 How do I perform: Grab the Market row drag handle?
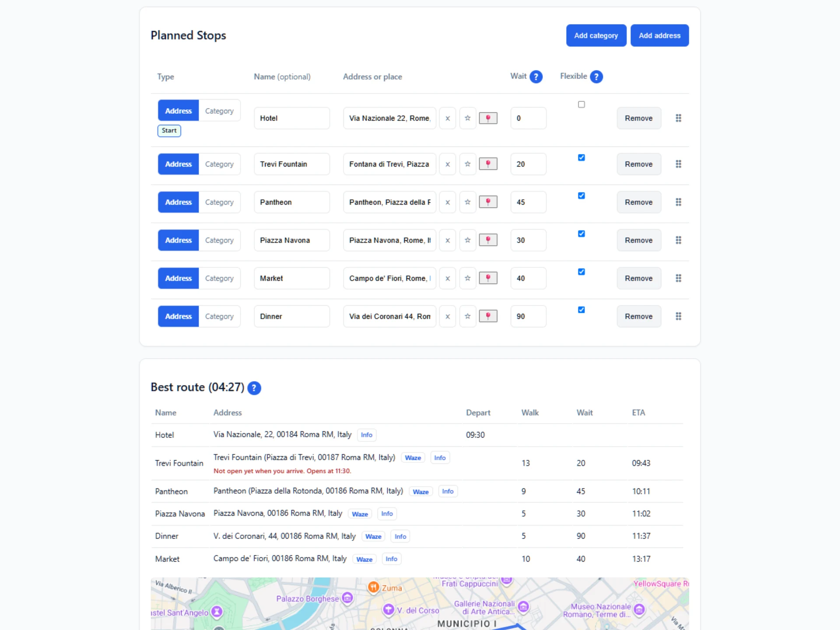point(679,278)
